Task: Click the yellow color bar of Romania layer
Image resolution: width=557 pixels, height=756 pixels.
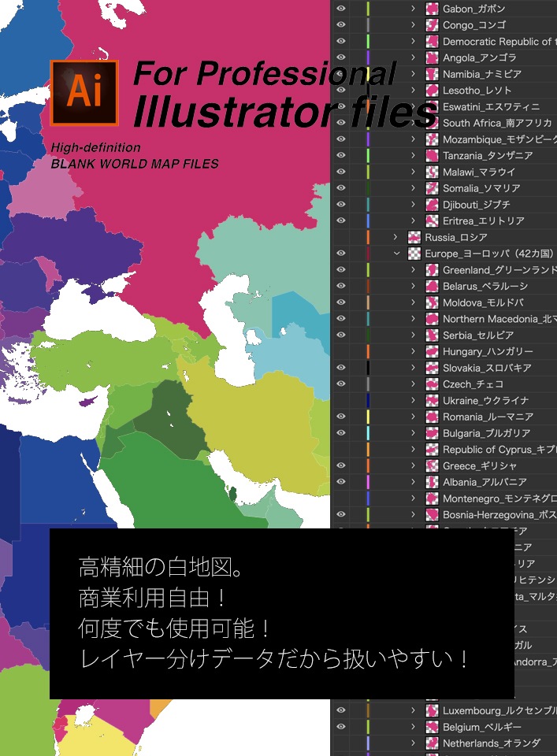Action: [x=368, y=416]
